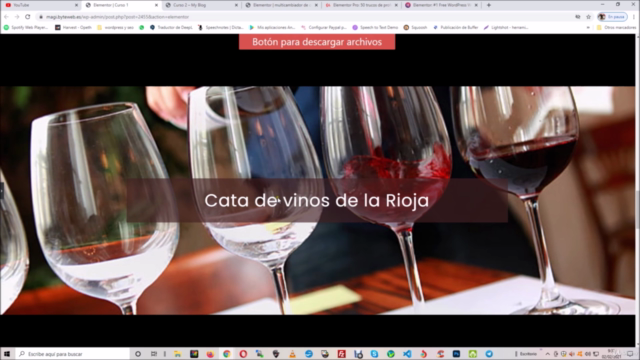Viewport: 640px width, 360px height.
Task: Bookmark this page with the star icon
Action: (x=588, y=17)
